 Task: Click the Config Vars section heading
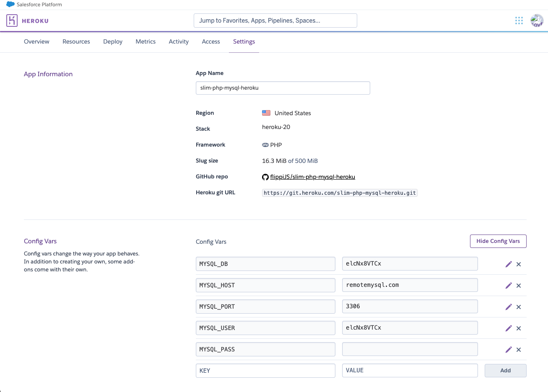point(40,241)
